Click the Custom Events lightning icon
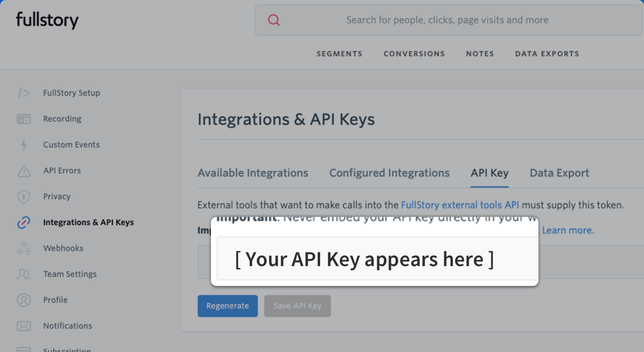 coord(23,145)
